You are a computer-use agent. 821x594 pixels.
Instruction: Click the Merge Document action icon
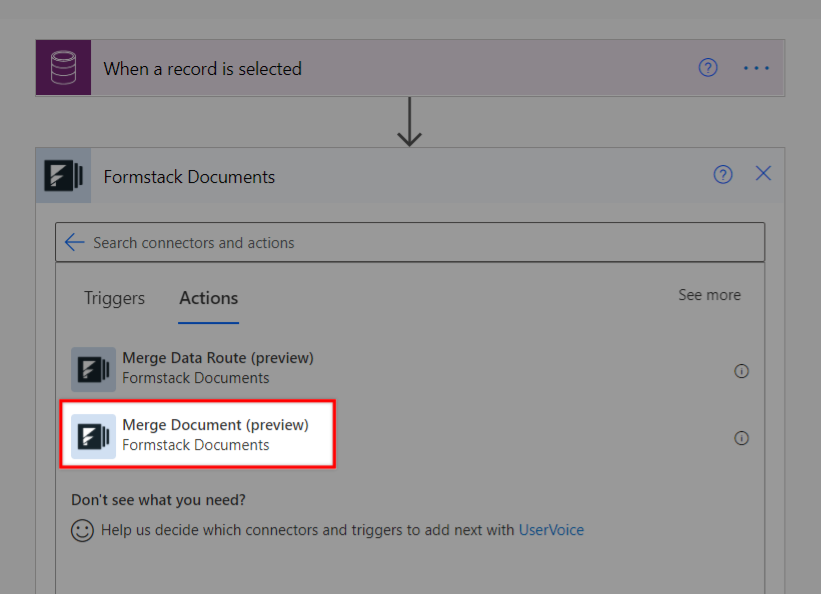tap(93, 436)
